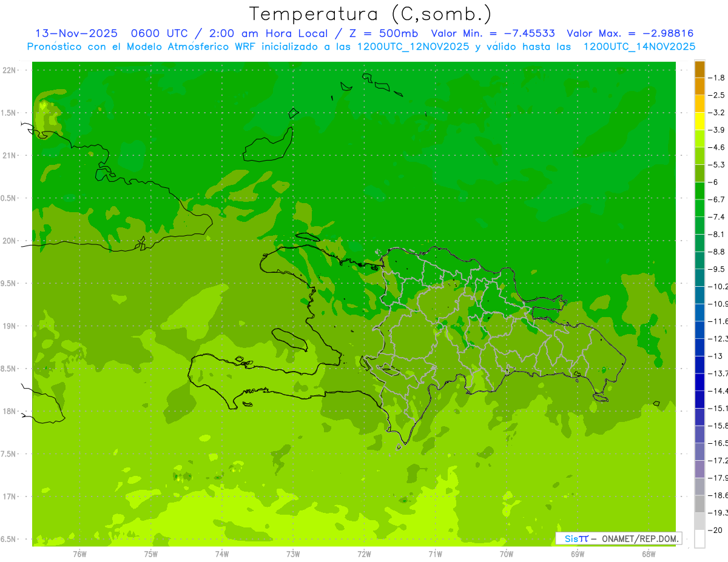728x562 pixels.
Task: Click the '70W' longitude label
Action: 507,554
